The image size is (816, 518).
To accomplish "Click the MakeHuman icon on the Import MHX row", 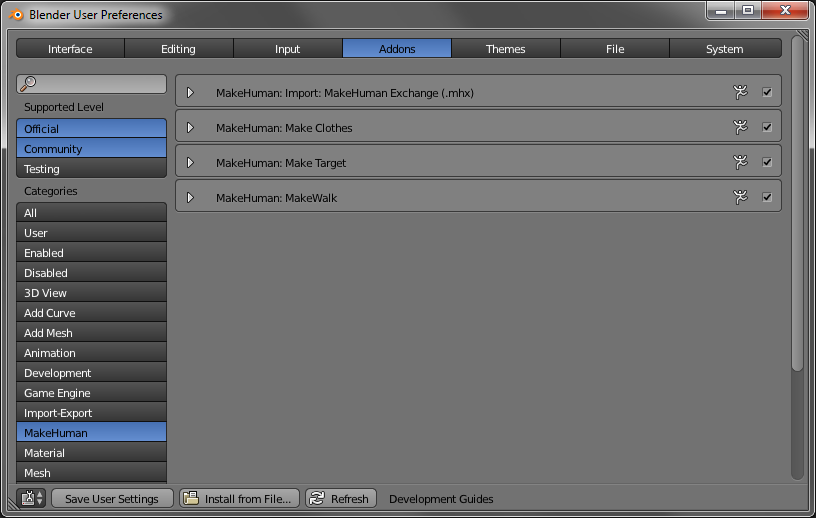I will click(x=740, y=92).
